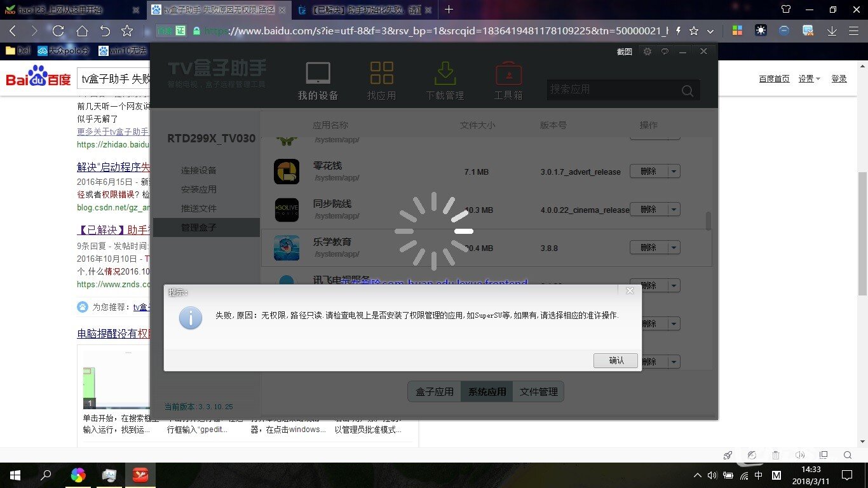The width and height of the screenshot is (868, 488).
Task: Open feedback bubble icon in TV盒子助手
Action: click(x=665, y=51)
